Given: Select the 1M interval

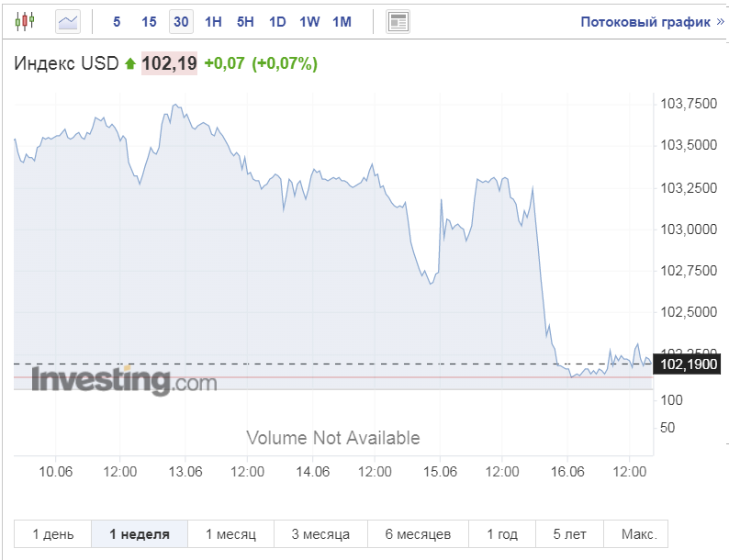Looking at the screenshot, I should [x=342, y=21].
